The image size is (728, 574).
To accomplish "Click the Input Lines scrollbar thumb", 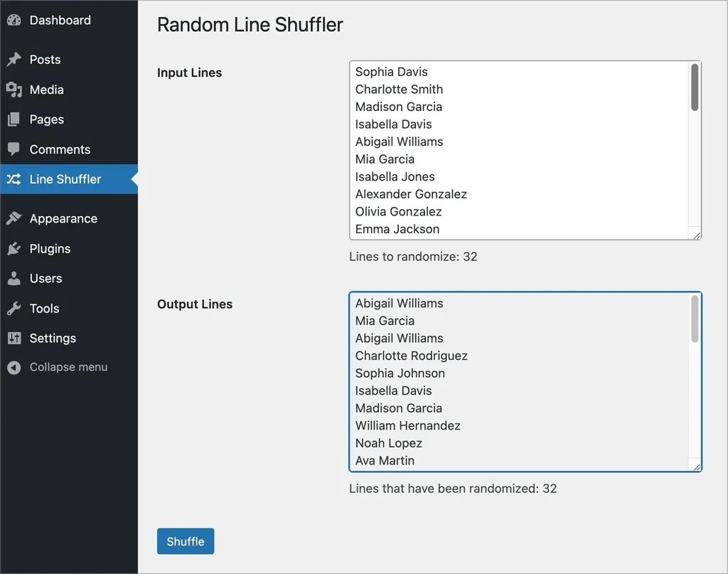I will point(695,87).
